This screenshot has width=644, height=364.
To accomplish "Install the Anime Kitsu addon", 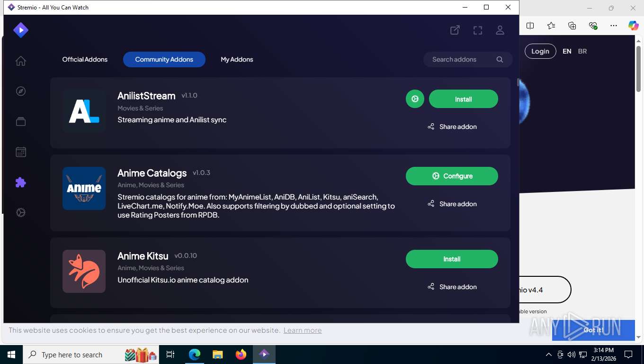I will [x=452, y=259].
